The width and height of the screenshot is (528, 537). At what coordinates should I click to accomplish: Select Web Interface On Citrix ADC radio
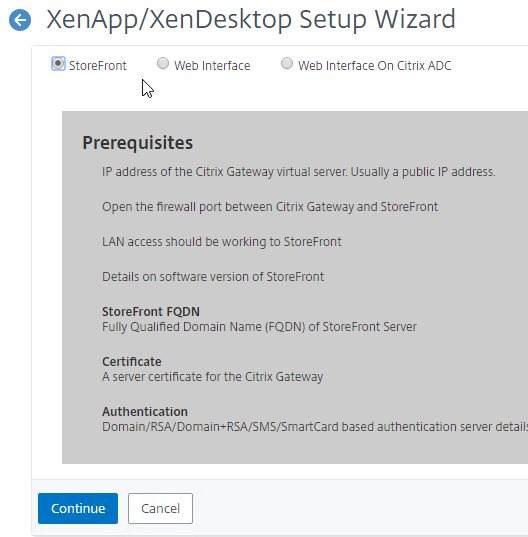pos(287,63)
